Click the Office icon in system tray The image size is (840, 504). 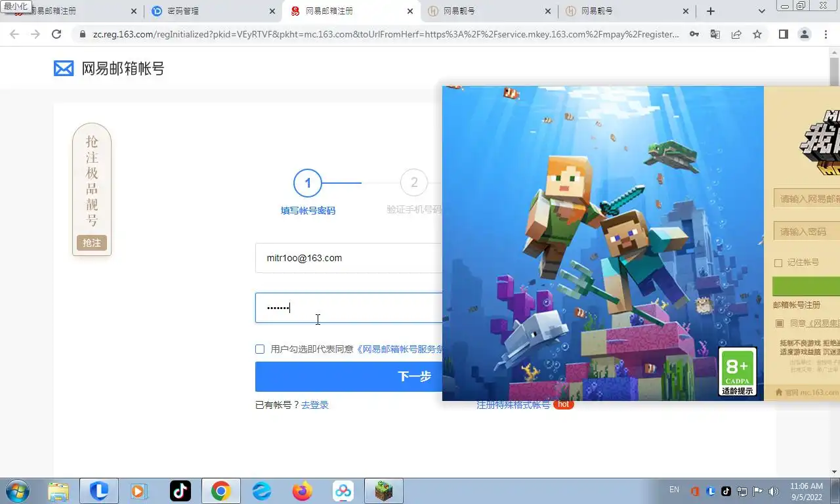coord(695,491)
